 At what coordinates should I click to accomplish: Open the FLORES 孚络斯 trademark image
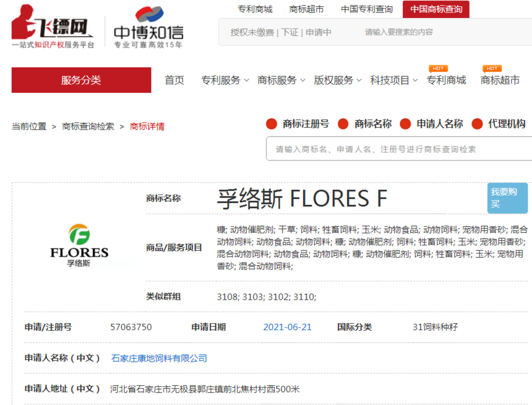point(79,246)
